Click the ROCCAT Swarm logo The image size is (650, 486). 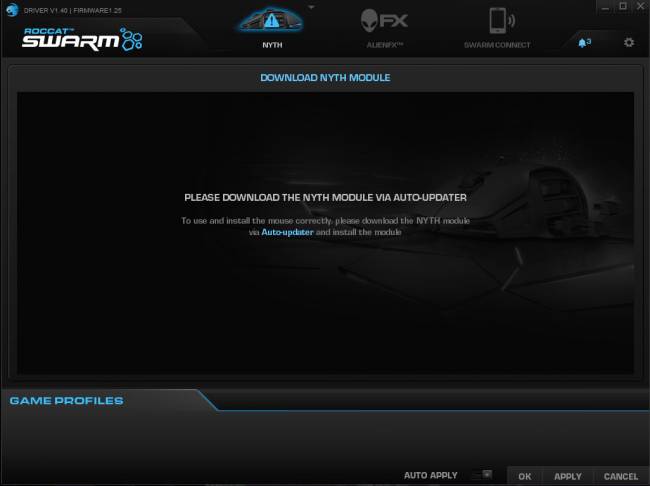[x=82, y=38]
